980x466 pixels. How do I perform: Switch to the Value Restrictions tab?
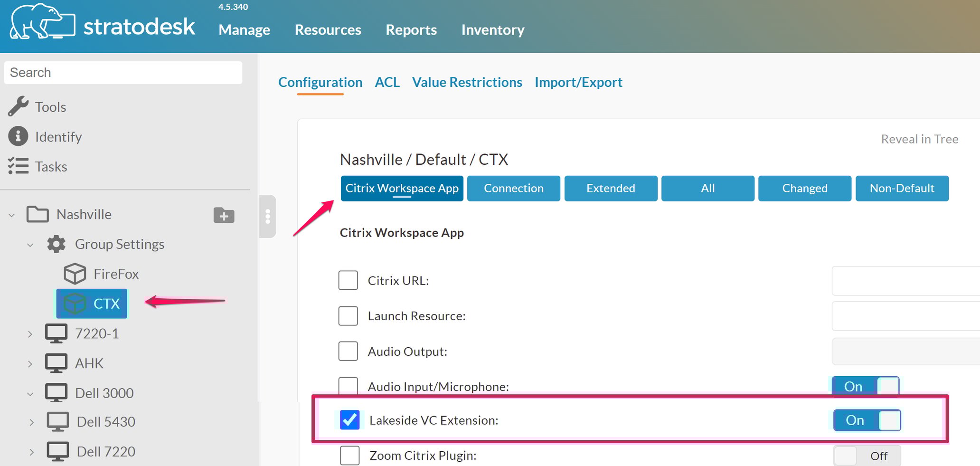pos(467,82)
